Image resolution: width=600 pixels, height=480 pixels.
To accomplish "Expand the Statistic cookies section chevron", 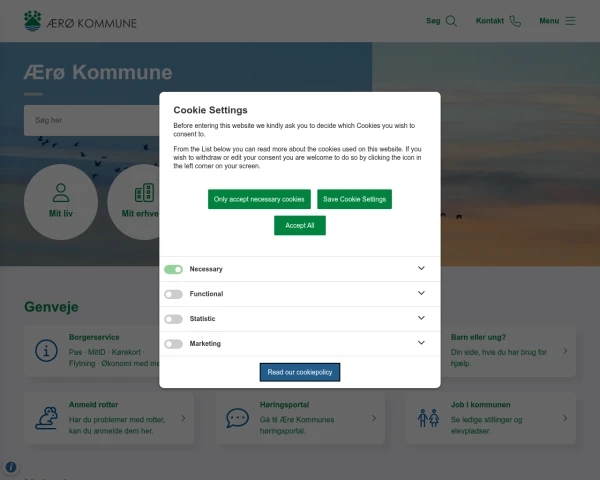I will tap(421, 318).
